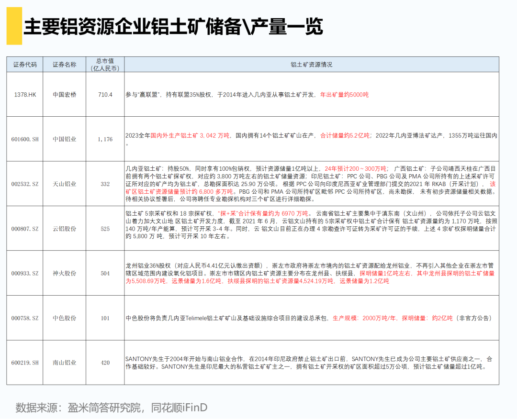Image resolution: width=517 pixels, height=420 pixels.
Task: Select company name 天山铝业
Action: [x=65, y=184]
